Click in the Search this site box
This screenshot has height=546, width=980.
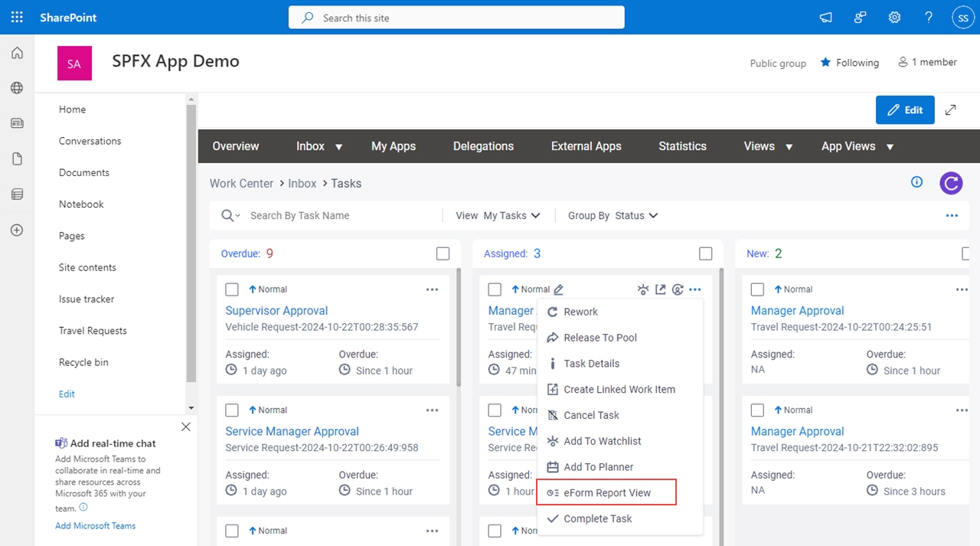(x=456, y=18)
